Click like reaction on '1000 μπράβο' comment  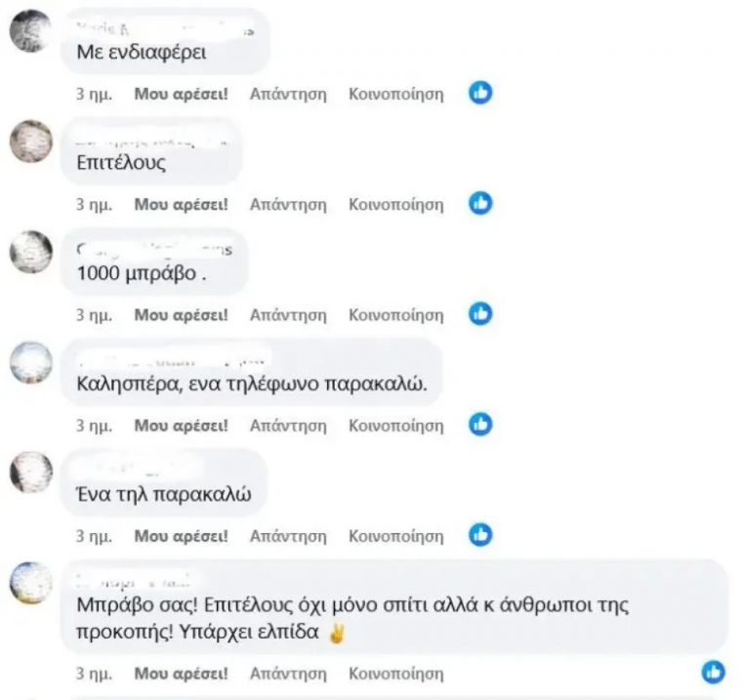point(480,313)
